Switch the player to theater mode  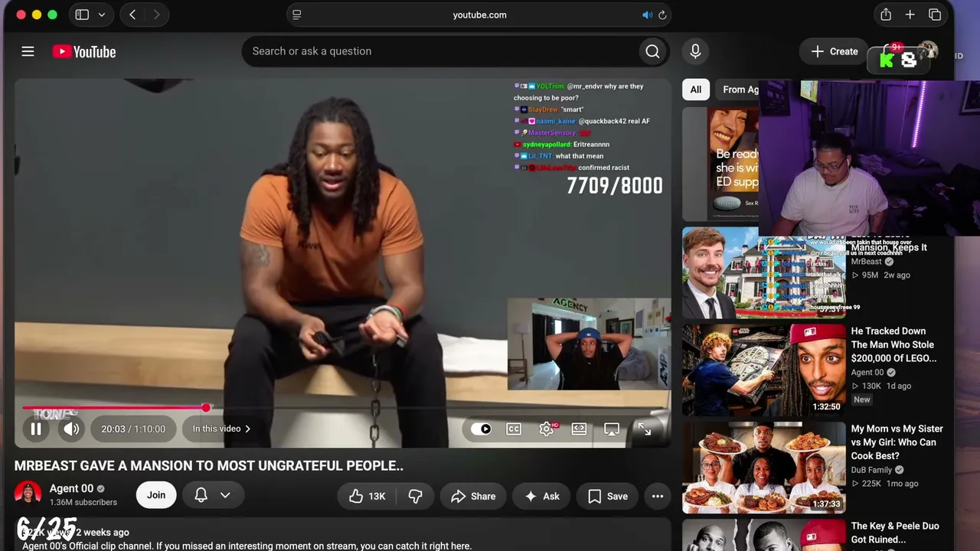[579, 429]
